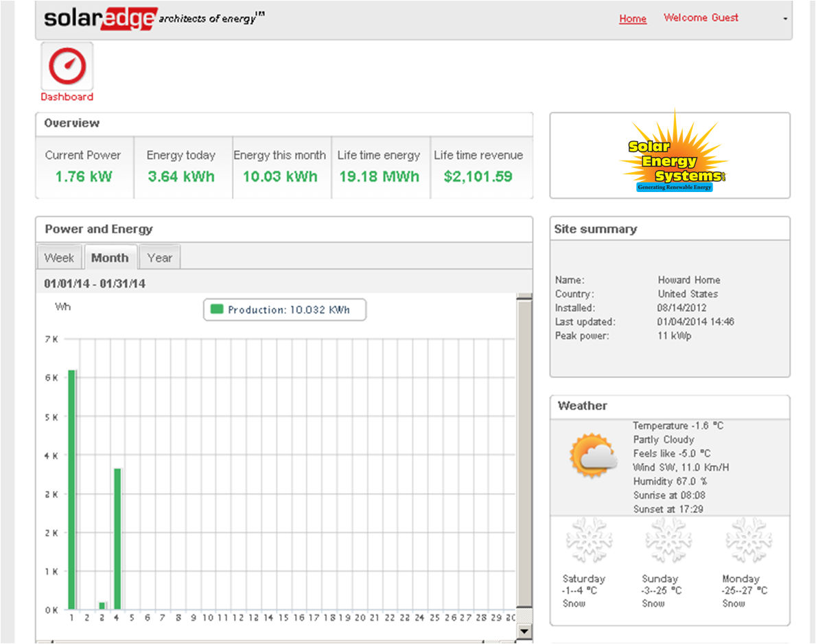Click Monday's snowflake forecast icon
Screen dimensions: 816x644
(749, 540)
